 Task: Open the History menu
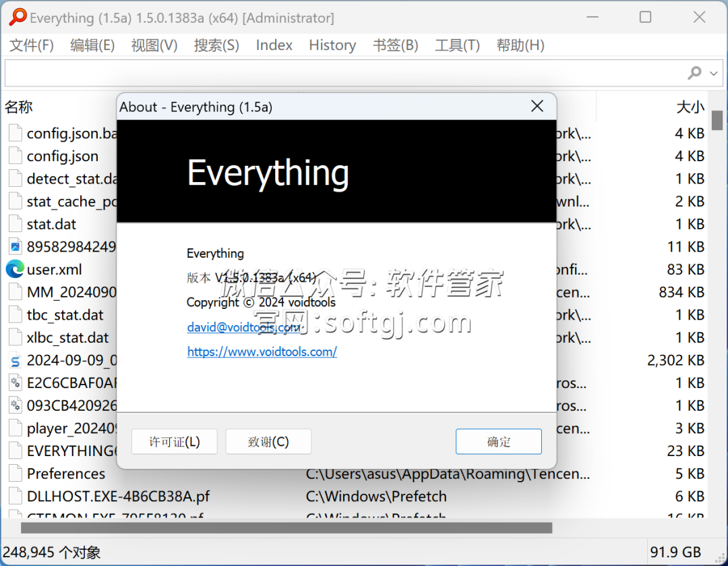click(332, 45)
